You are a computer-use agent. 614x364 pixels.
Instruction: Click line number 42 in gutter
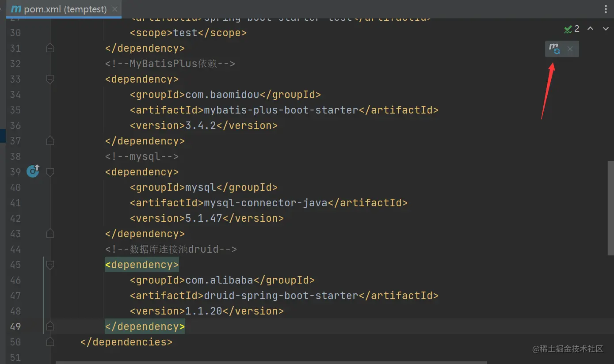[x=15, y=218]
